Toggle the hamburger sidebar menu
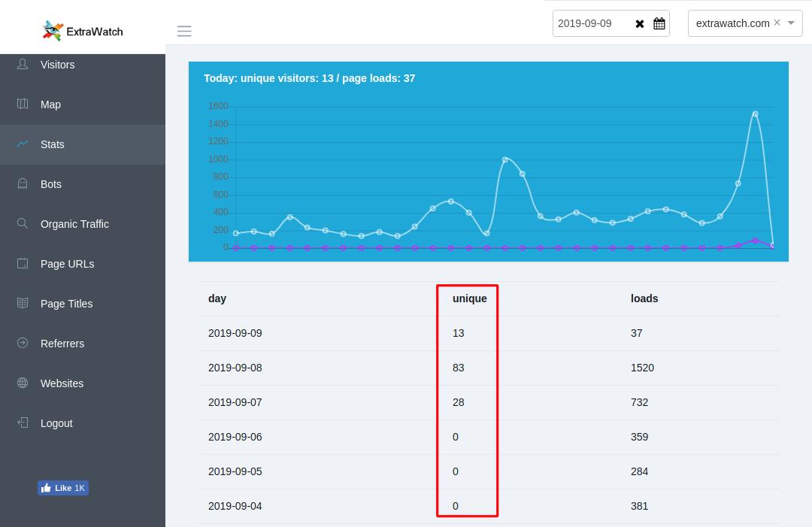Screen dimensions: 812x527 (184, 31)
